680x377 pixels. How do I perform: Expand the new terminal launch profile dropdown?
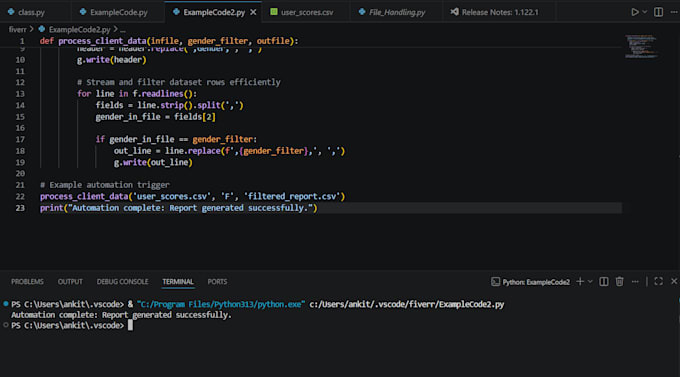pos(590,282)
